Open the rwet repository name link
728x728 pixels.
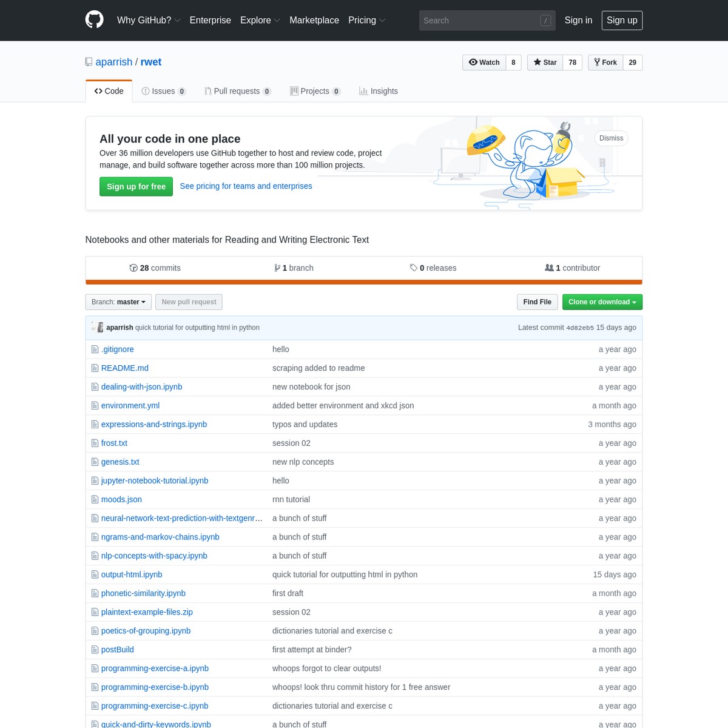151,62
